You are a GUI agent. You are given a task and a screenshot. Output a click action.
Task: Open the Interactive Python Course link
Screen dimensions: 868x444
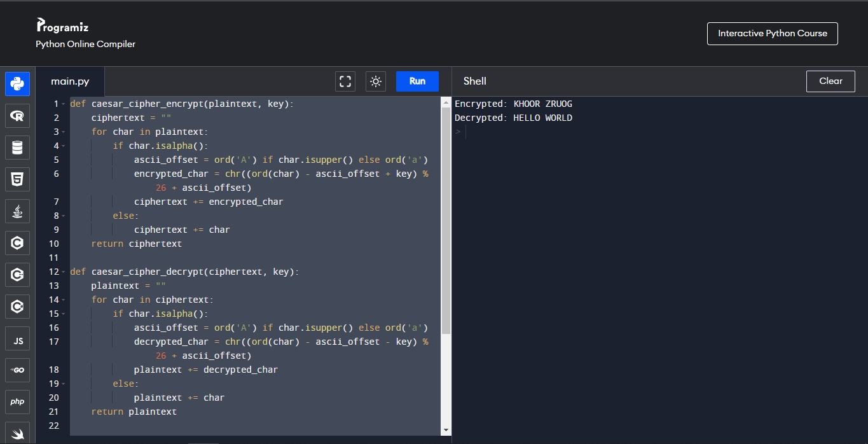773,34
